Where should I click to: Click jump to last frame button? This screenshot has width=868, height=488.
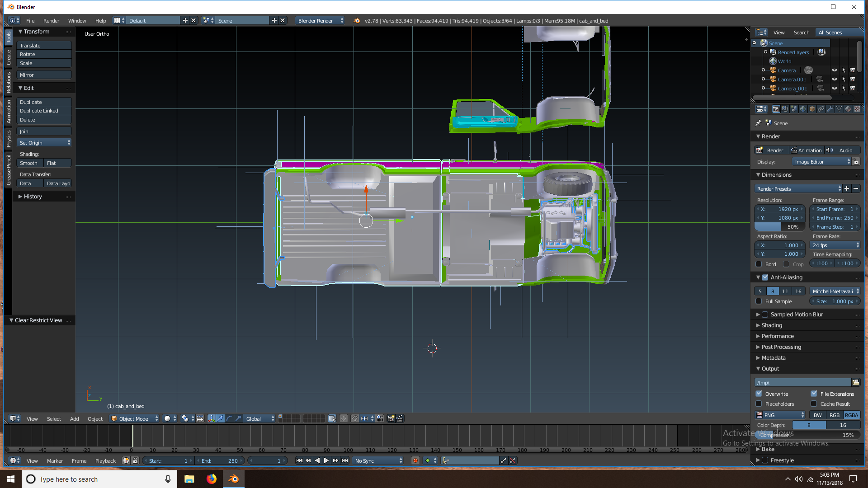(345, 460)
